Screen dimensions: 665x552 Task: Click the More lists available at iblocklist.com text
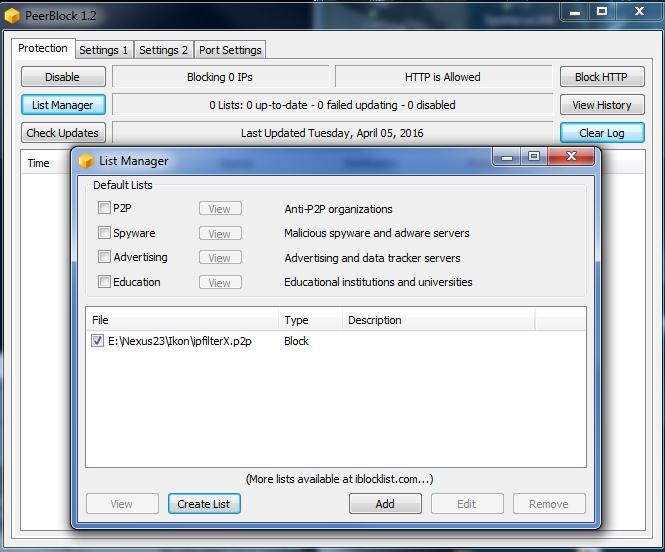[x=340, y=479]
